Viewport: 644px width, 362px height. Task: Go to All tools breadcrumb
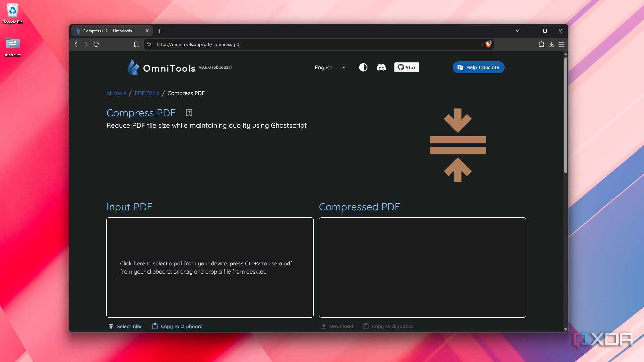pos(116,93)
